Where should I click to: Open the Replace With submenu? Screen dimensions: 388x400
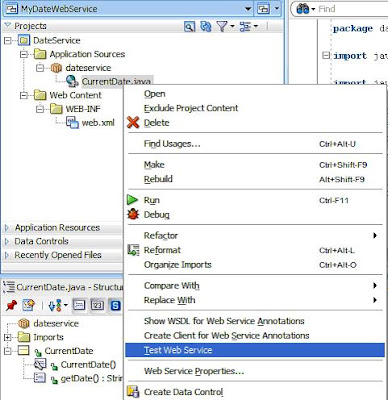point(255,300)
